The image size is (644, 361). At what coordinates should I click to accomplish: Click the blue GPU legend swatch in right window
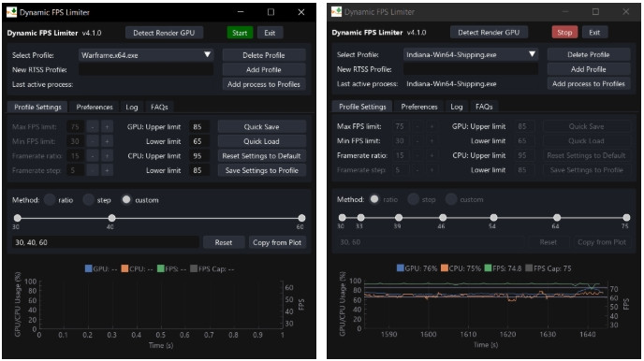(x=401, y=268)
